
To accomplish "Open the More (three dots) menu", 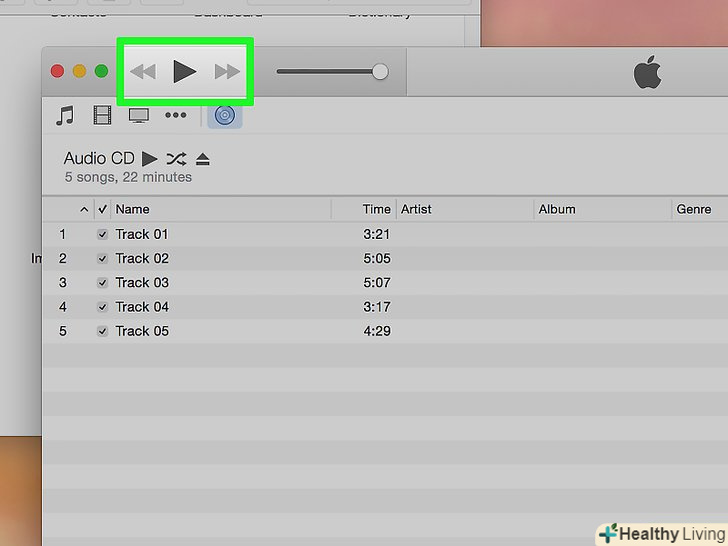I will pyautogui.click(x=176, y=115).
